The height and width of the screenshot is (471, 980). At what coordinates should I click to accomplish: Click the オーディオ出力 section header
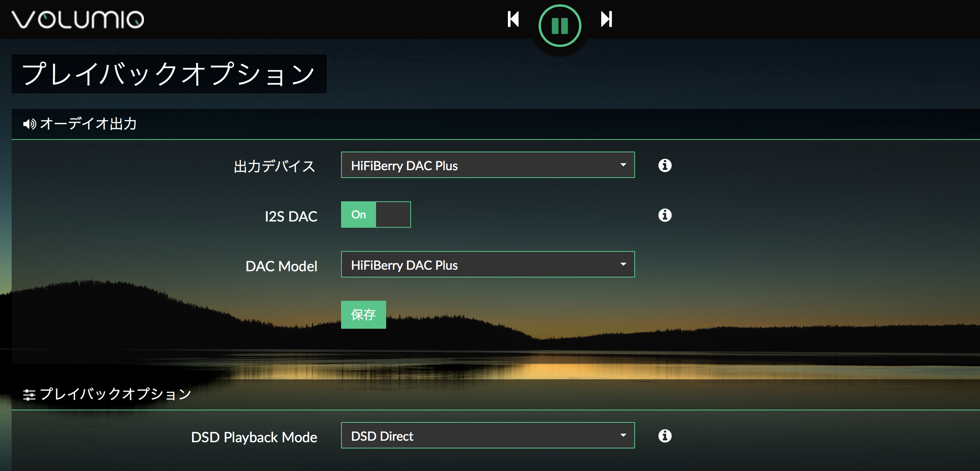89,124
